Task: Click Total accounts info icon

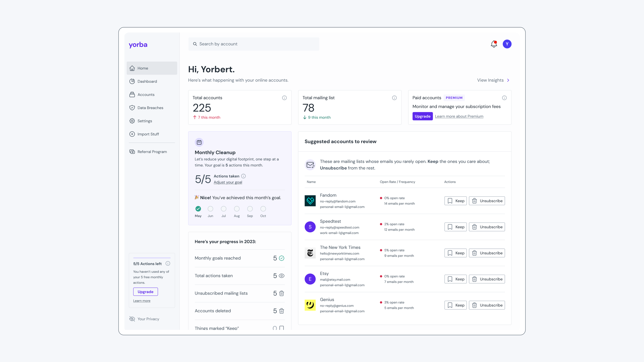Action: (284, 98)
